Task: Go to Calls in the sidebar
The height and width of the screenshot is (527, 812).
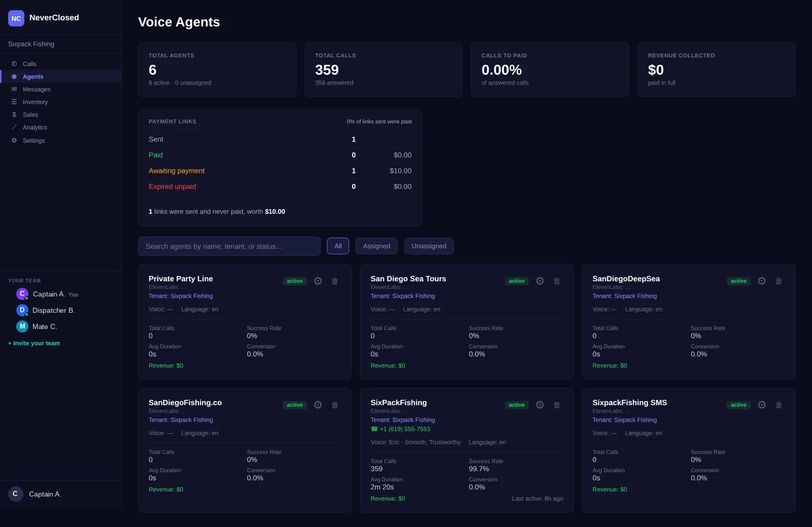Action: pyautogui.click(x=61, y=64)
